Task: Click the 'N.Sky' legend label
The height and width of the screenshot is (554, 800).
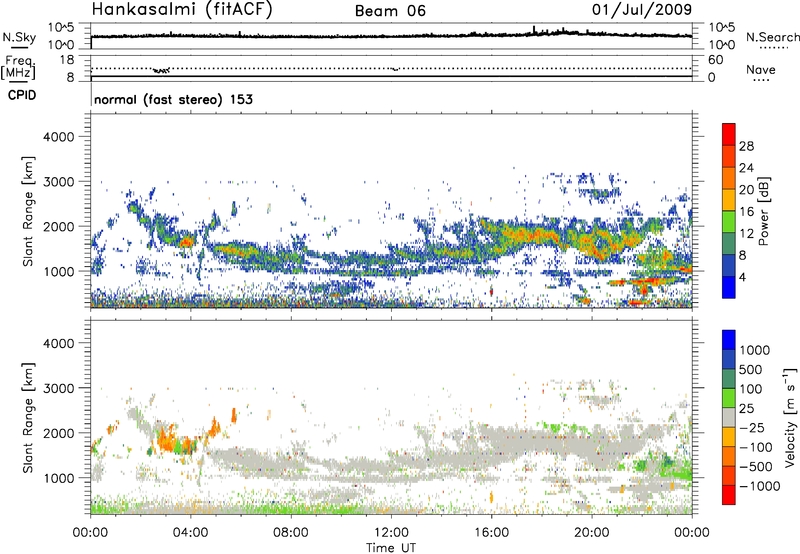Action: click(19, 37)
